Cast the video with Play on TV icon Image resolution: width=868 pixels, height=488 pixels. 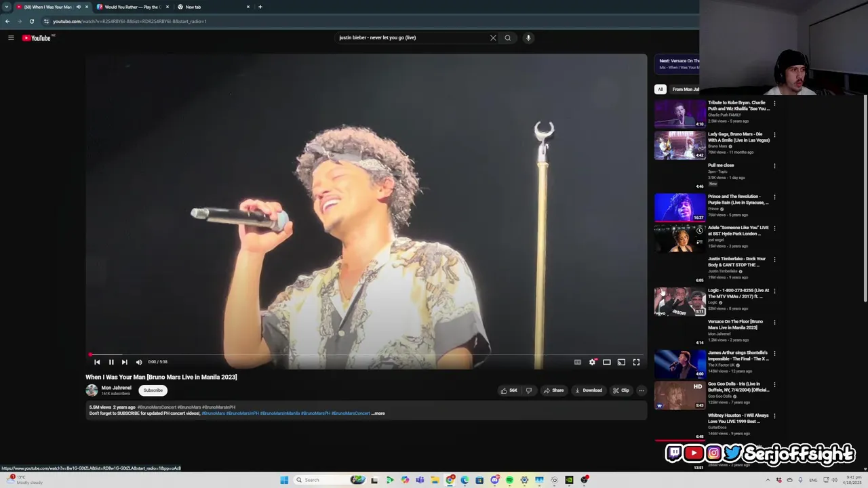tap(621, 362)
